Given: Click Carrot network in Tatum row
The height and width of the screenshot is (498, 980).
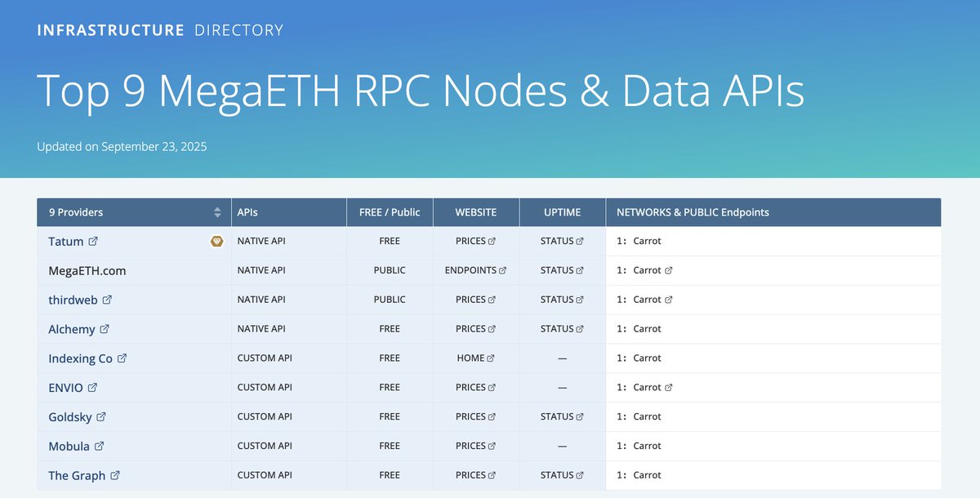Looking at the screenshot, I should [647, 241].
